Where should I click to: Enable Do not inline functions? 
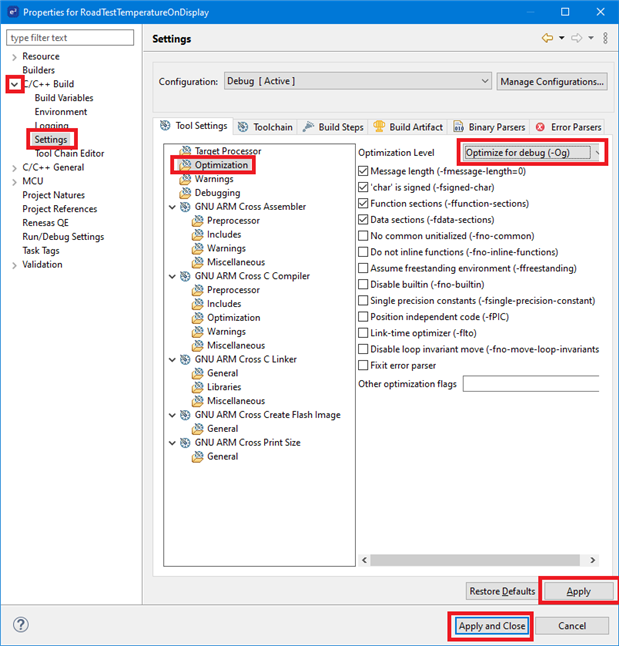coord(363,252)
